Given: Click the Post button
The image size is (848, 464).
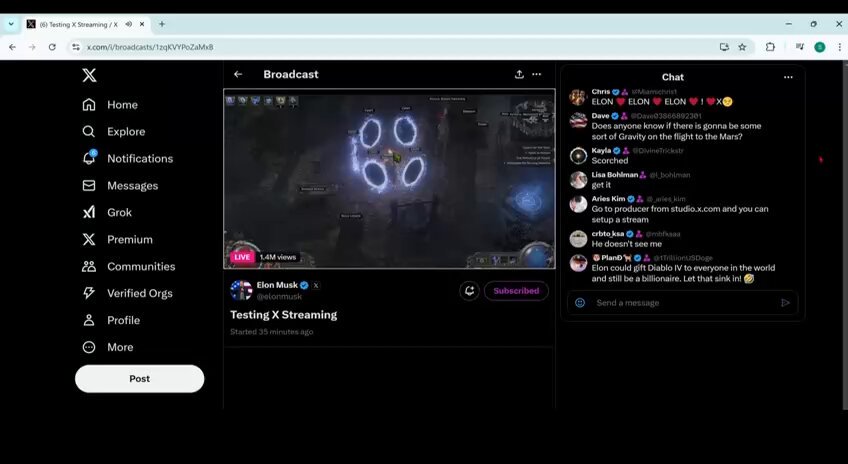Looking at the screenshot, I should point(140,379).
